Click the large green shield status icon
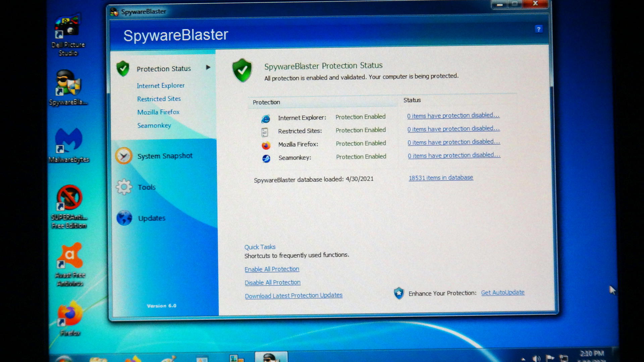The image size is (644, 362). (x=242, y=70)
